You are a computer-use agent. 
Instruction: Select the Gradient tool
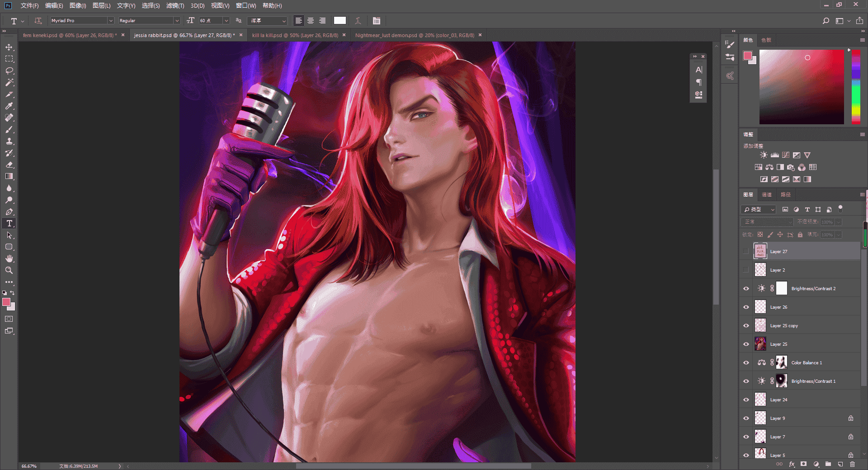pos(9,177)
